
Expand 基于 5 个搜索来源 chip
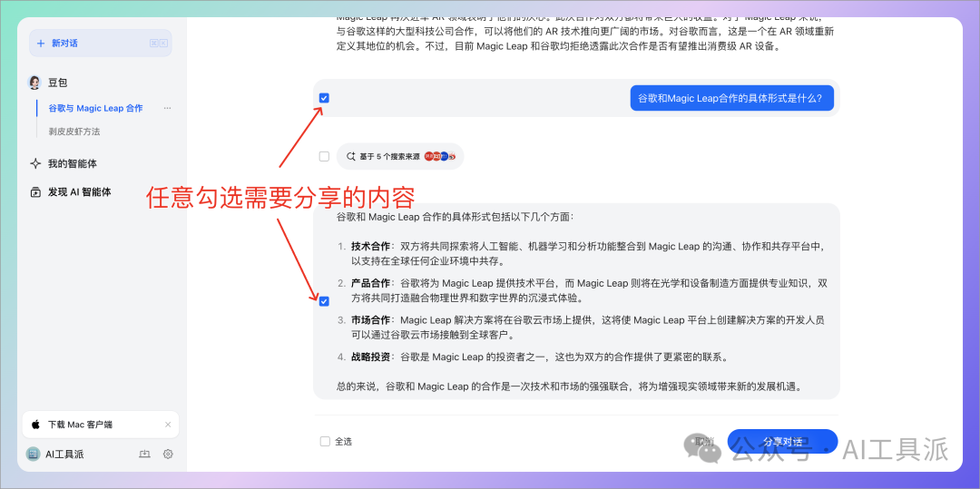tap(400, 157)
